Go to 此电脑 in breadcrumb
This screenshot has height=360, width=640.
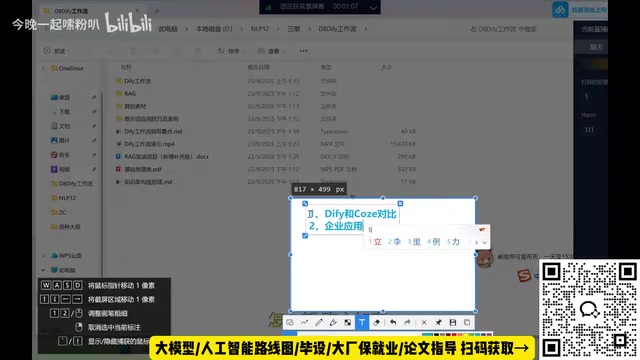[x=168, y=29]
